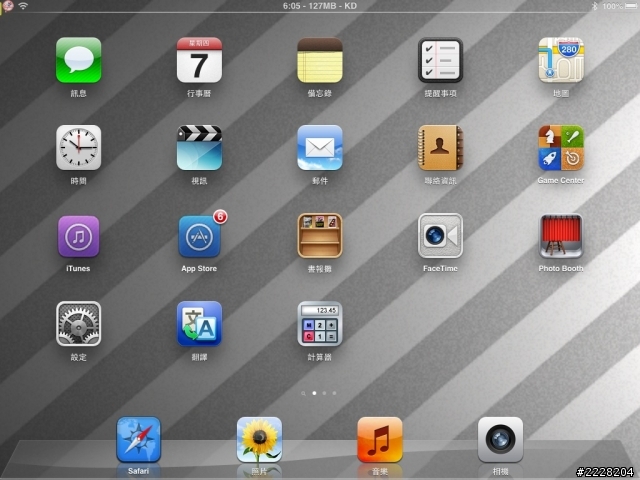Launch Safari from the dock
640x480 pixels.
[x=138, y=439]
